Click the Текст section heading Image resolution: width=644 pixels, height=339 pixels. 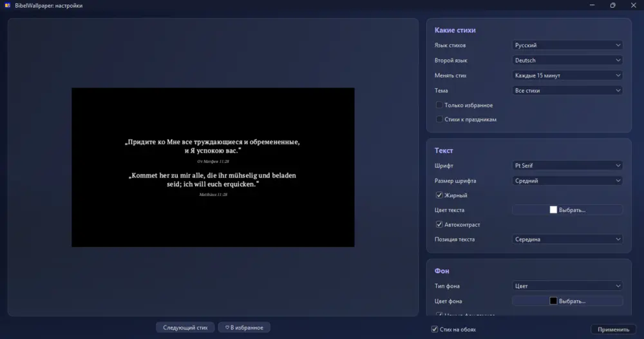(x=444, y=150)
